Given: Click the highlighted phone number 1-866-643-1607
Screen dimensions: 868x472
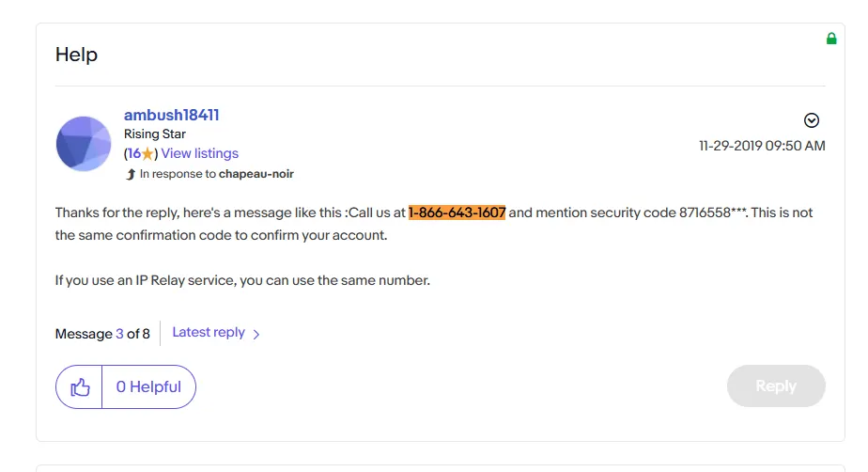Looking at the screenshot, I should coord(457,212).
